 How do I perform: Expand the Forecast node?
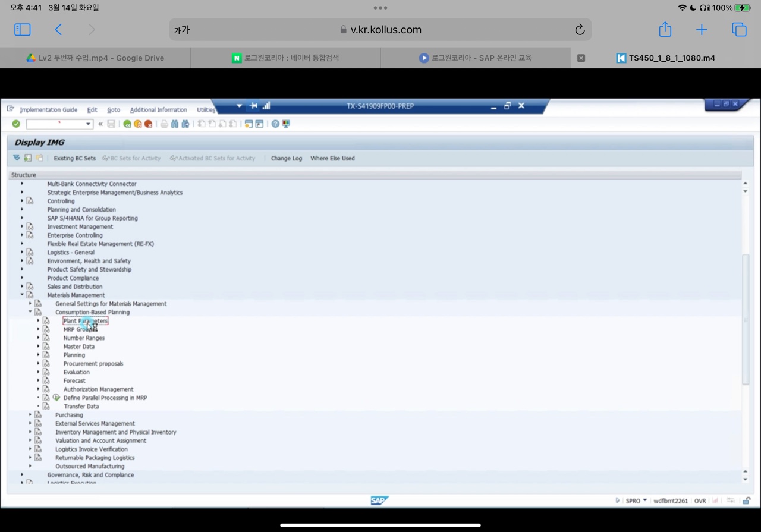click(38, 380)
